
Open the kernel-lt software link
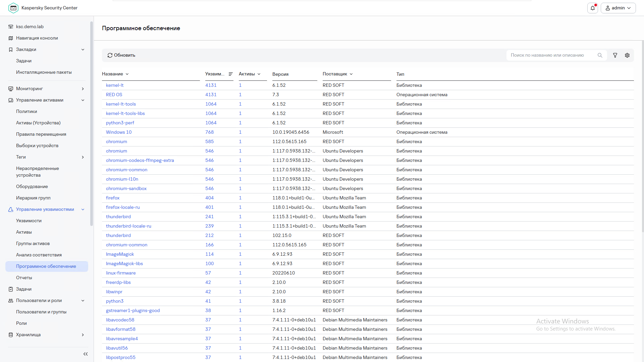(115, 85)
